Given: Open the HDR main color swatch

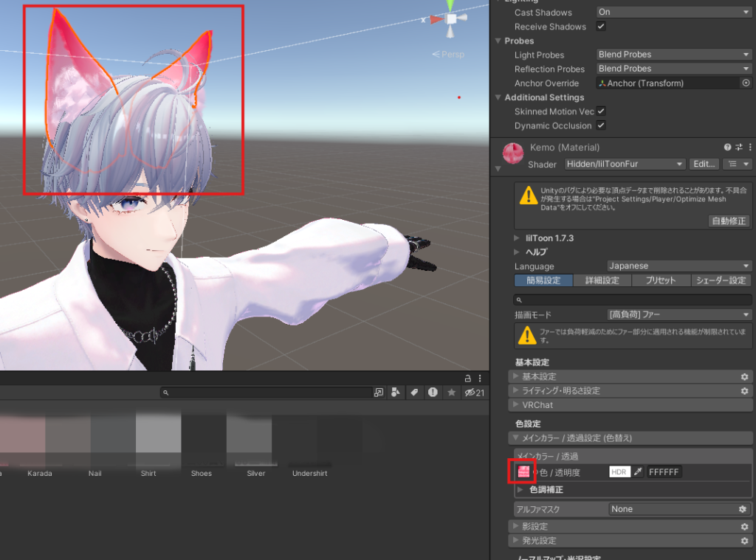Looking at the screenshot, I should click(620, 471).
